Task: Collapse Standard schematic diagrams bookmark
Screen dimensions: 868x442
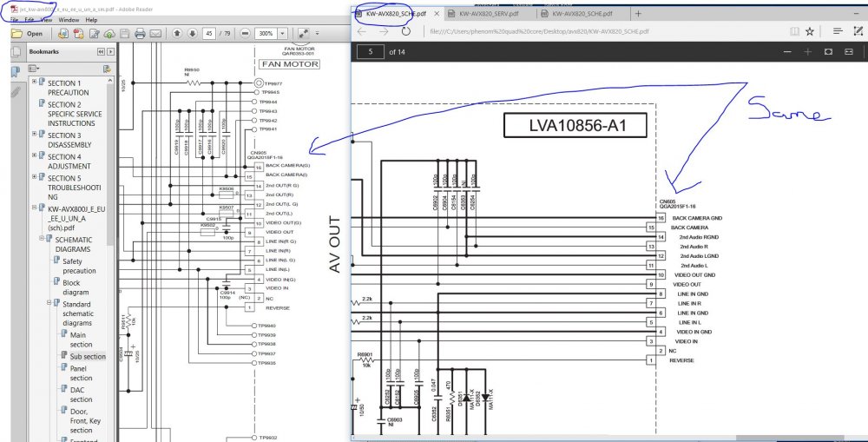Action: [x=49, y=302]
